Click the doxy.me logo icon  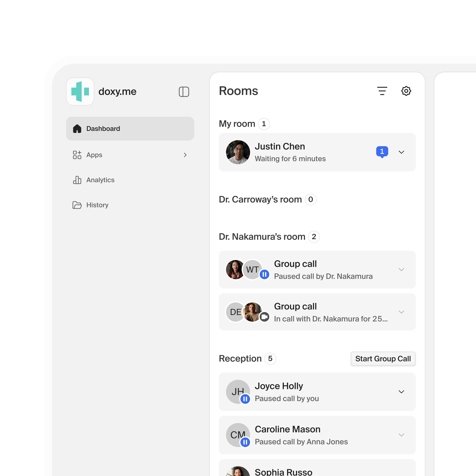tap(80, 92)
